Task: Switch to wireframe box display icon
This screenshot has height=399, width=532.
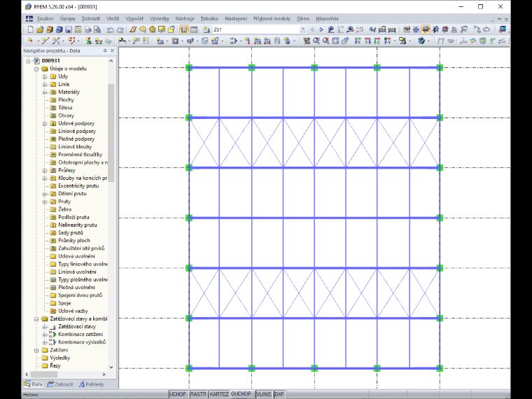Action: 335,41
